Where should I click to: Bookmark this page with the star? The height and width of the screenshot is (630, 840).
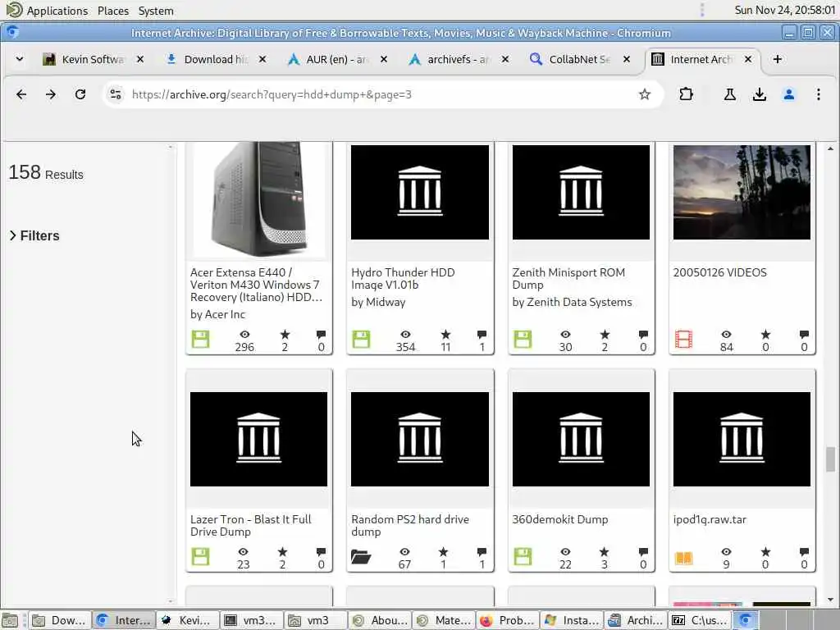pos(645,95)
